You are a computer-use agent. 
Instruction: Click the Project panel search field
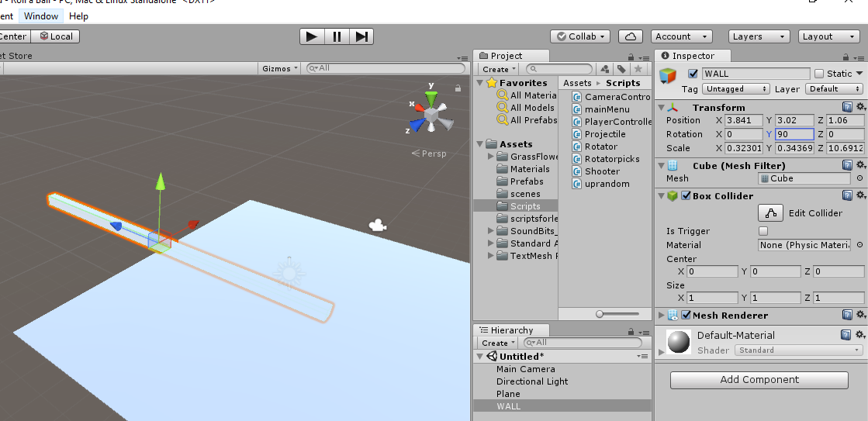pyautogui.click(x=559, y=69)
